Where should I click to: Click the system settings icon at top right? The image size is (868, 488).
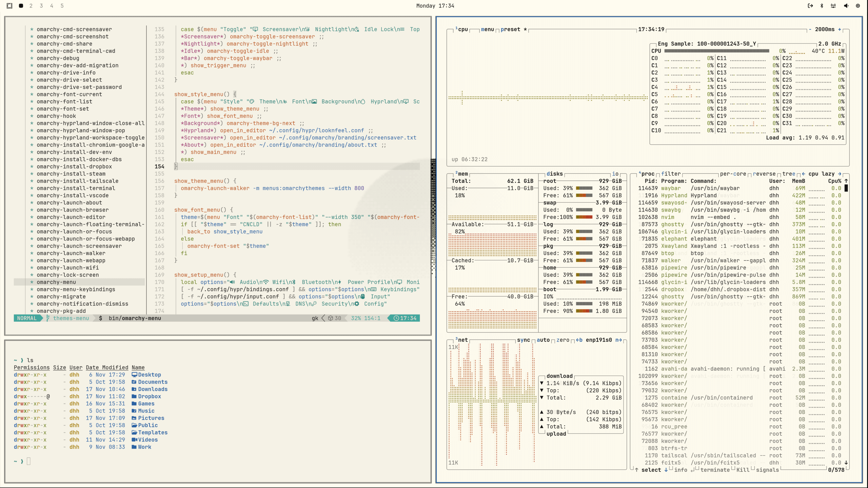tap(858, 6)
